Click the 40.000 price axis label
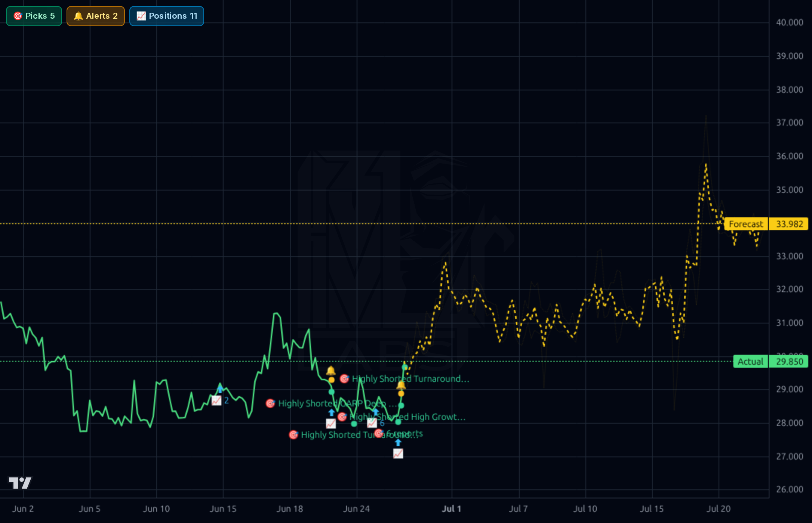This screenshot has height=523, width=812. point(790,22)
